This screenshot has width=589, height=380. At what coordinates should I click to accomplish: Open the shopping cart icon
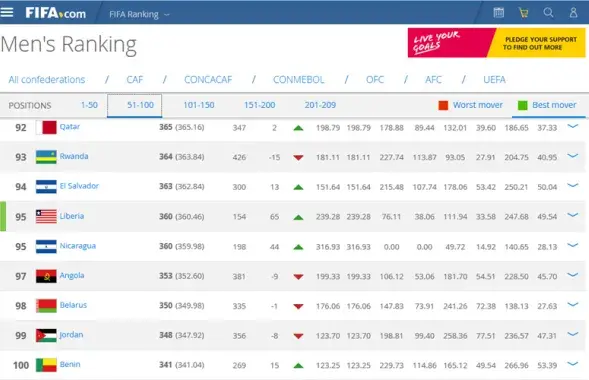pyautogui.click(x=523, y=13)
